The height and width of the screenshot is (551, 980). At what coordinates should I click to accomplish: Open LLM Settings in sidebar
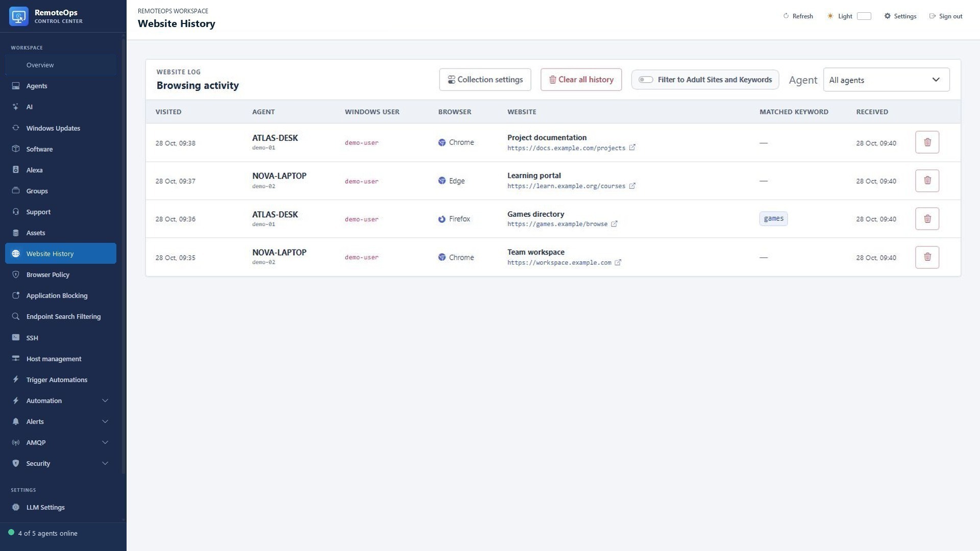point(61,507)
